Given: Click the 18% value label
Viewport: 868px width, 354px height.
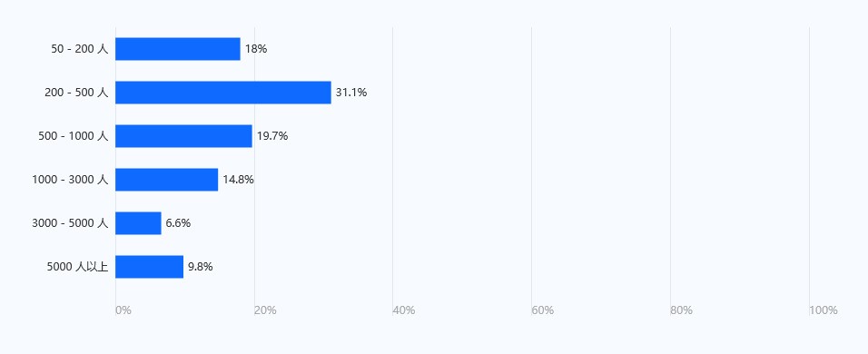Looking at the screenshot, I should pos(256,49).
